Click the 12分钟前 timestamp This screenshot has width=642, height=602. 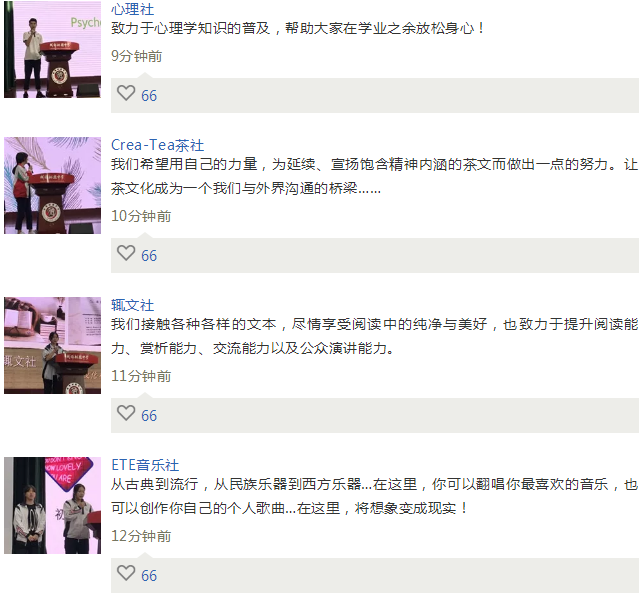point(141,536)
